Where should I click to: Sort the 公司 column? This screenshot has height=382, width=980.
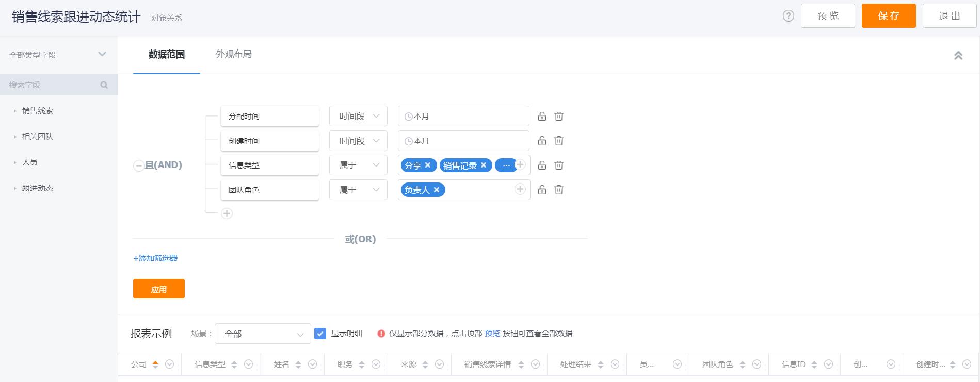[155, 364]
